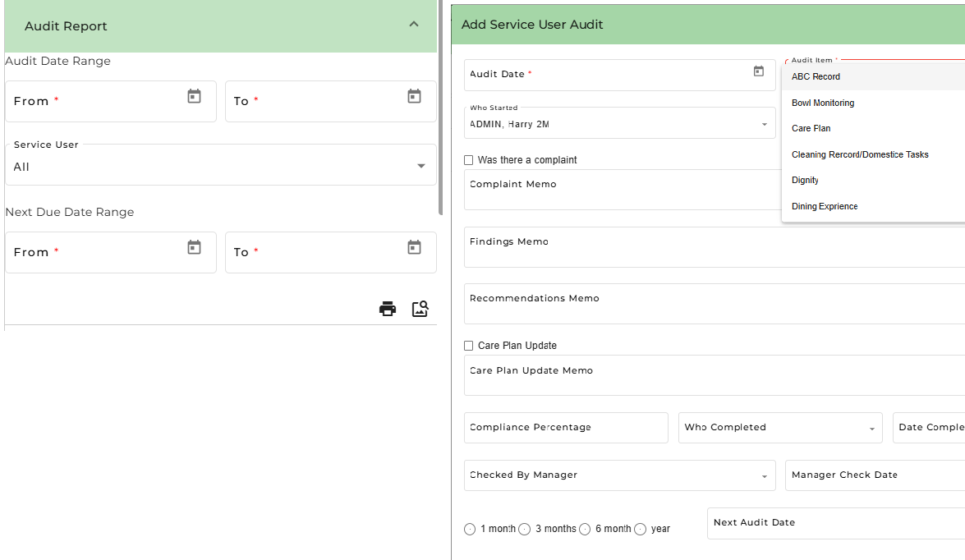The image size is (965, 560).
Task: Click the Audit Date Range To field
Action: coord(331,102)
